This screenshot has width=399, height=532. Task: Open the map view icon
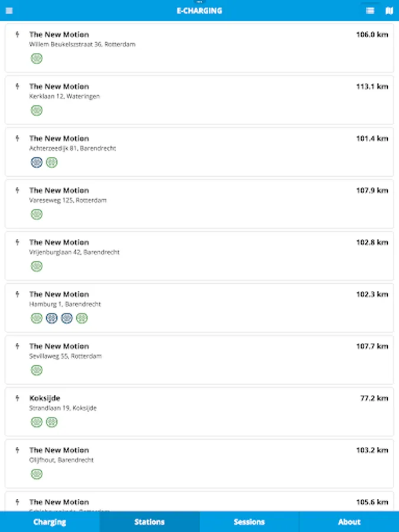click(x=389, y=11)
